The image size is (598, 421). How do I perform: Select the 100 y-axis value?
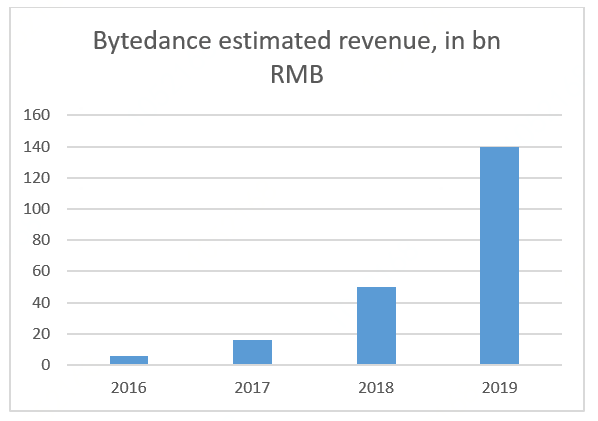tap(37, 209)
